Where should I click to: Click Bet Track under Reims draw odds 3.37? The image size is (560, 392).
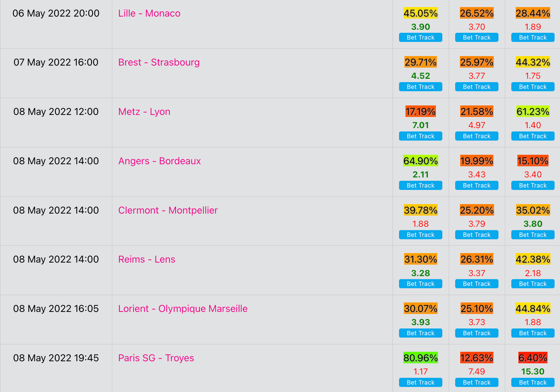click(x=477, y=284)
